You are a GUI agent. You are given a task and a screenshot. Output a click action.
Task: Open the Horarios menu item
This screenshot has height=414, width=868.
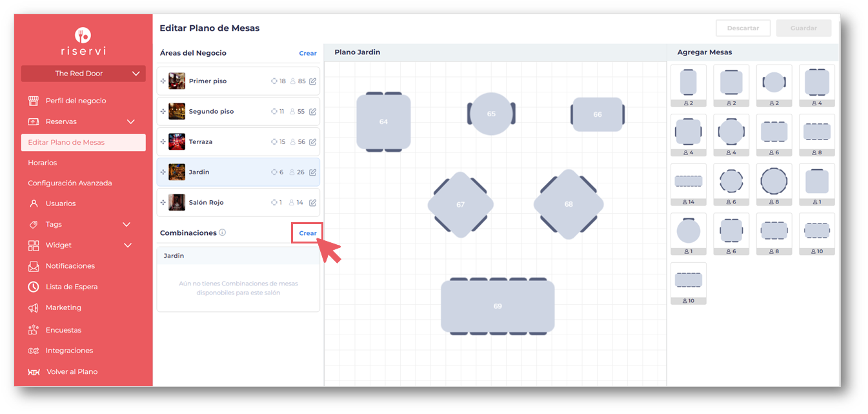[x=43, y=163]
